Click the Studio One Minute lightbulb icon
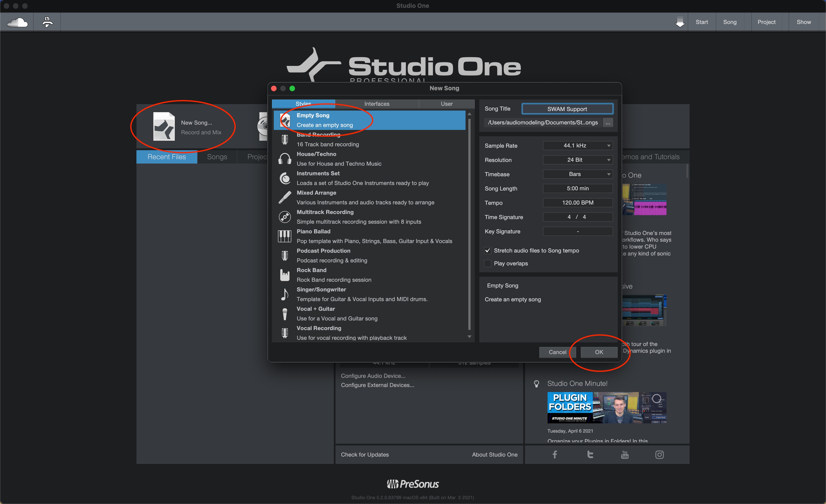This screenshot has width=826, height=504. [x=536, y=384]
